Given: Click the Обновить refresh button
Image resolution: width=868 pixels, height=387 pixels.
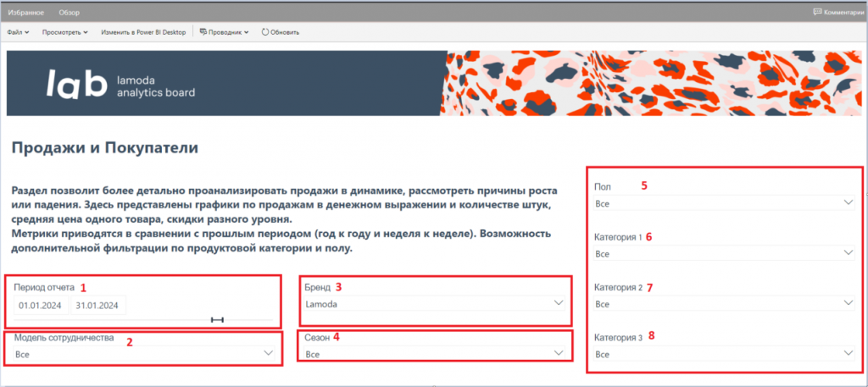Looking at the screenshot, I should [280, 32].
